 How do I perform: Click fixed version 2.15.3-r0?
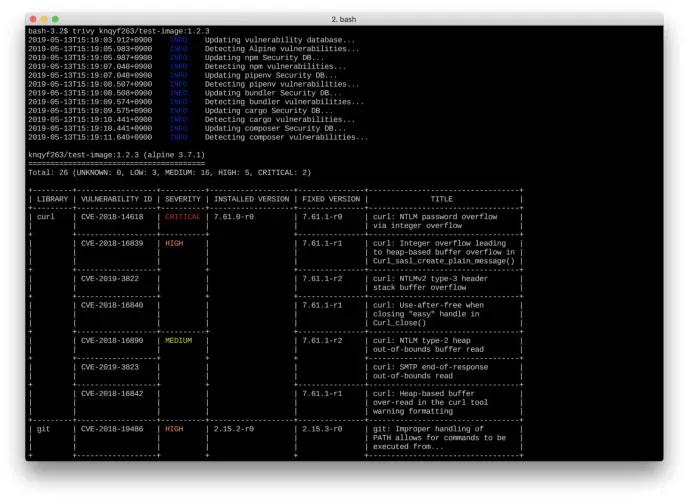pyautogui.click(x=322, y=429)
